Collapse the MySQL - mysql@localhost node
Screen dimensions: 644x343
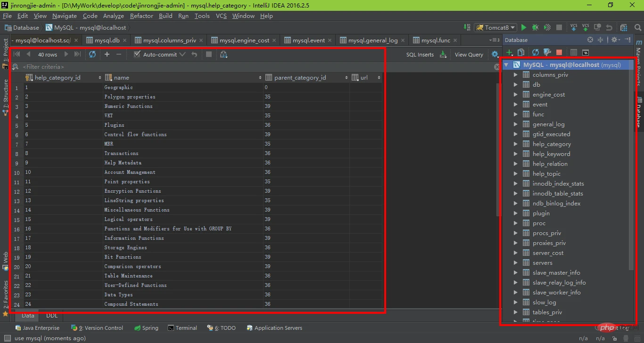pos(506,65)
